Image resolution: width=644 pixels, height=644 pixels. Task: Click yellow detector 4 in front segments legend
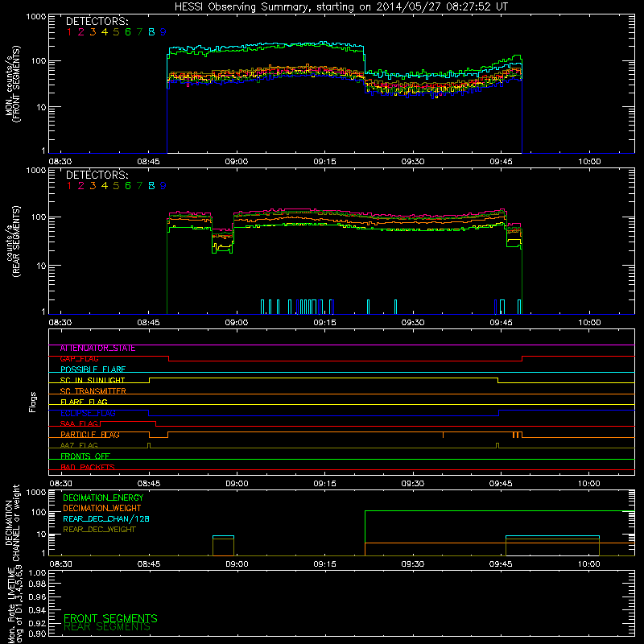click(x=105, y=32)
